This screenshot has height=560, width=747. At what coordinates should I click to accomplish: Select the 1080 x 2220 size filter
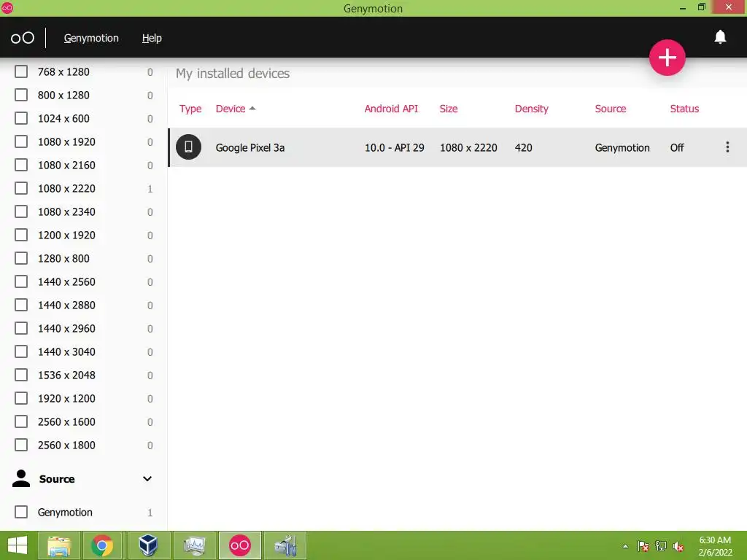click(x=21, y=189)
